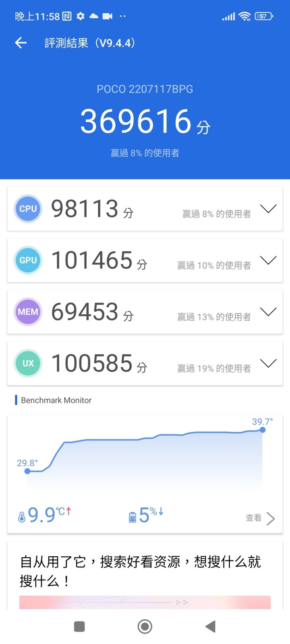Tap the back triangle navigation button
290x644 pixels.
(x=210, y=626)
